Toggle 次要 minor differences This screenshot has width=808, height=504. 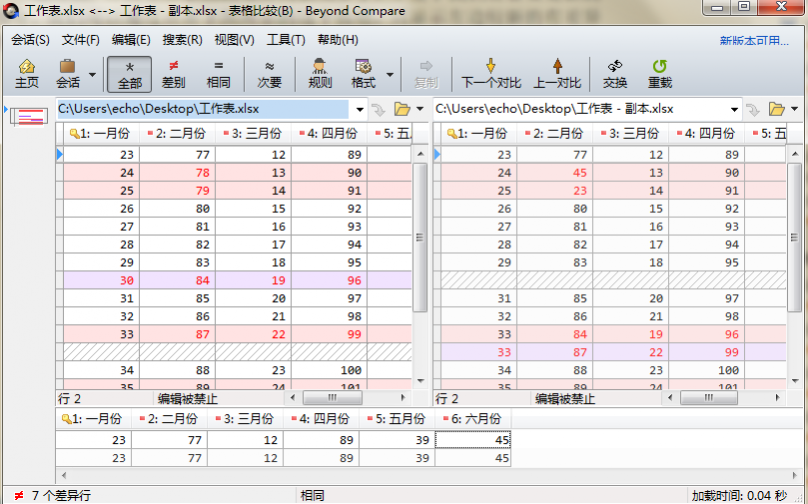(x=269, y=74)
